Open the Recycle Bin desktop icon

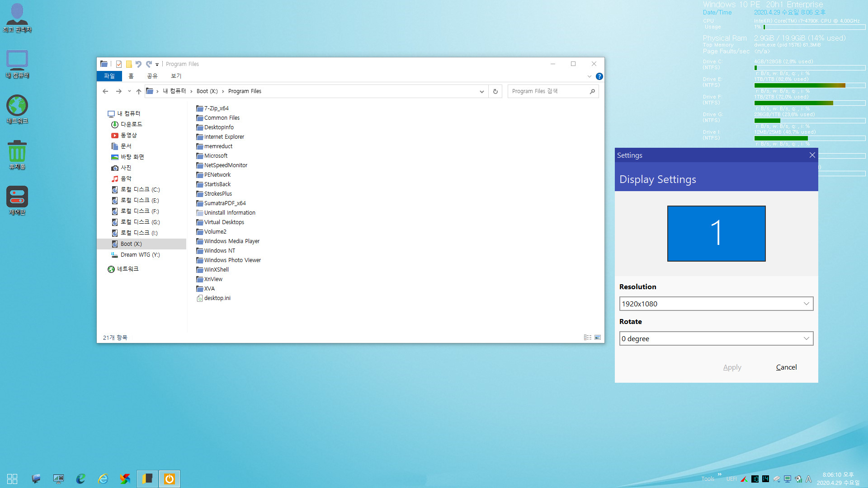(17, 155)
